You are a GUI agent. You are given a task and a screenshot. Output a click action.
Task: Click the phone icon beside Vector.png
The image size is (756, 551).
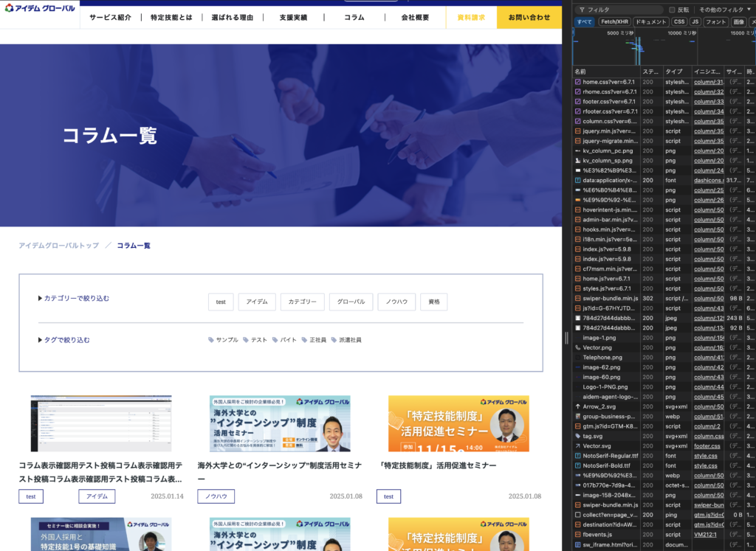pyautogui.click(x=577, y=347)
